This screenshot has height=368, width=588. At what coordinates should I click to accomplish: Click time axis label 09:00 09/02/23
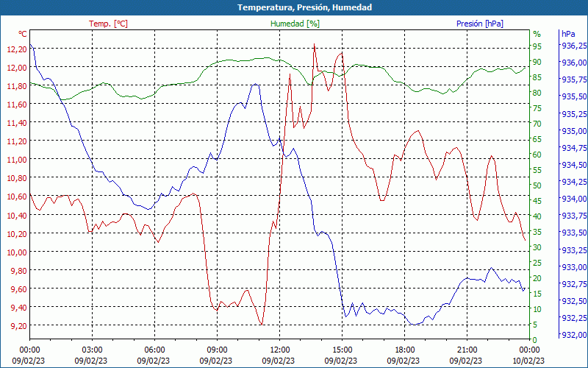(216, 355)
